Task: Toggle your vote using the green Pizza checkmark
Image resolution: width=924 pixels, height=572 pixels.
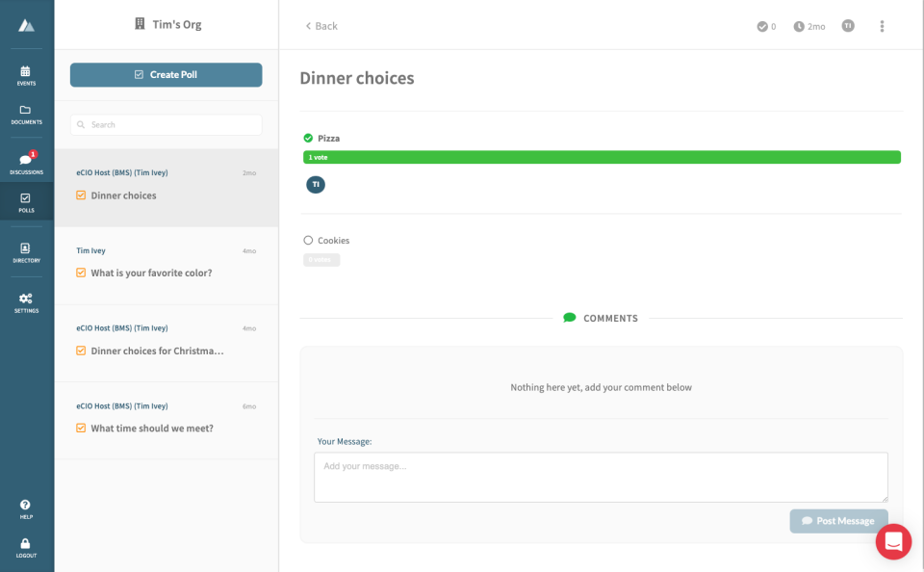Action: tap(308, 138)
